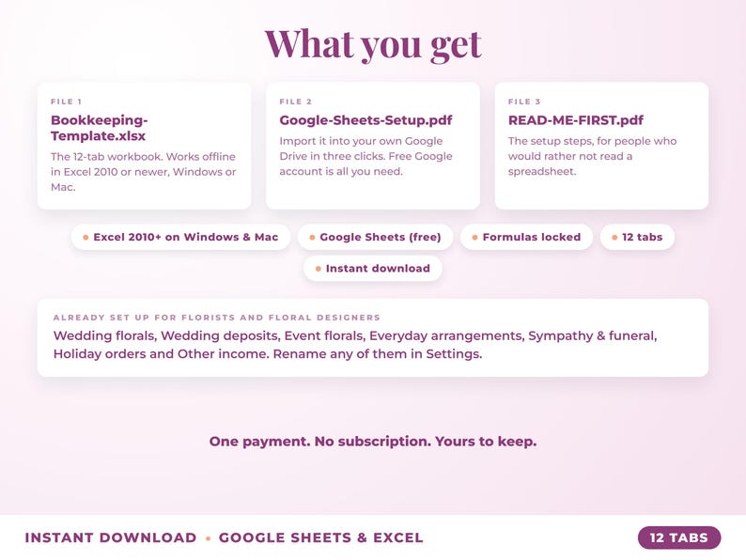Viewport: 746px width, 560px height.
Task: Click the orange dot in "Google Sheets (free)" pill
Action: click(x=312, y=238)
